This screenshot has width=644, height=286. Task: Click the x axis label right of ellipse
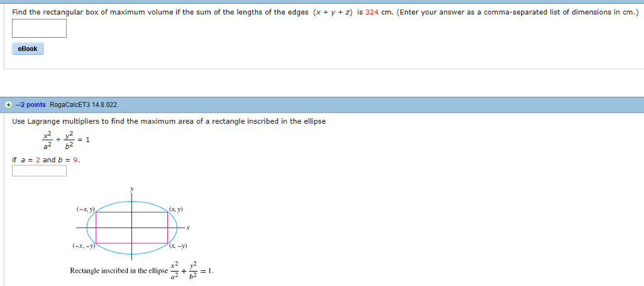[187, 228]
